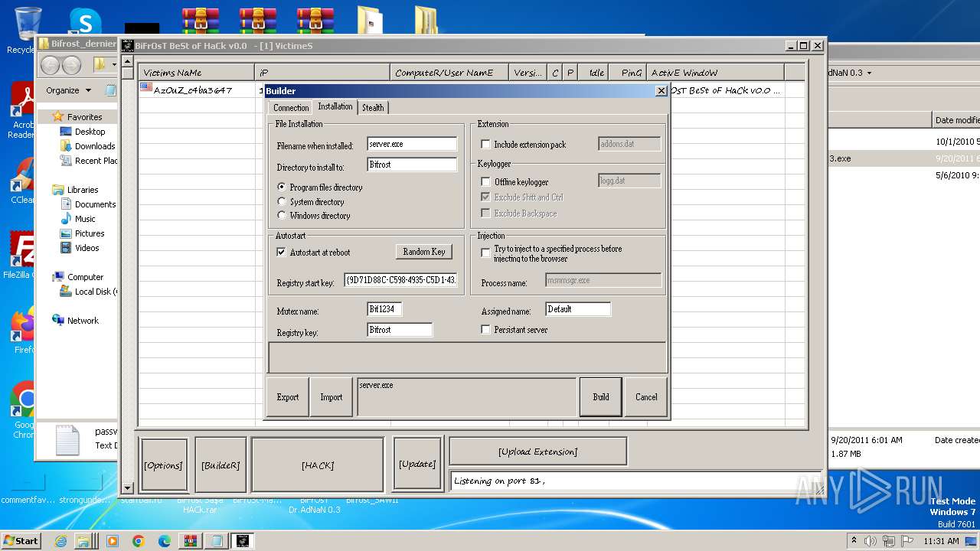Click the Explorer back navigation arrow
The height and width of the screenshot is (551, 980).
point(51,65)
